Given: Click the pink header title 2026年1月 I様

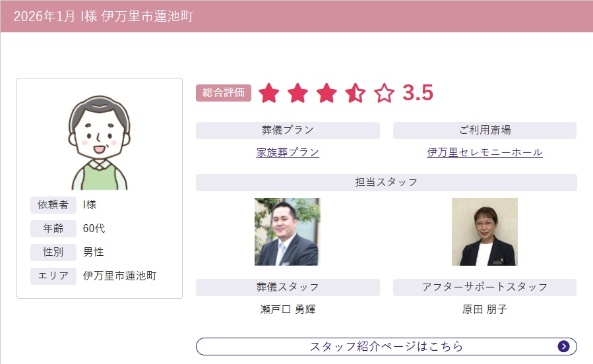Looking at the screenshot, I should (x=104, y=16).
